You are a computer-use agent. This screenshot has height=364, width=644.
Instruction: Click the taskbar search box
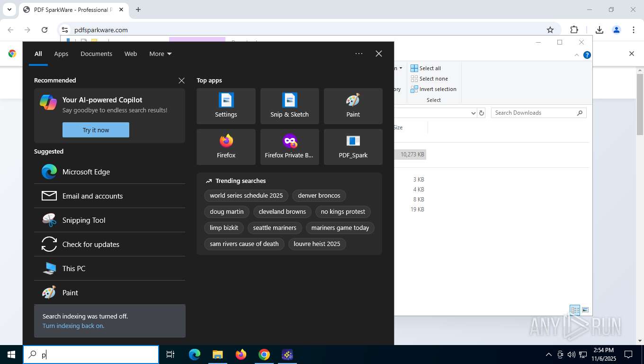91,355
